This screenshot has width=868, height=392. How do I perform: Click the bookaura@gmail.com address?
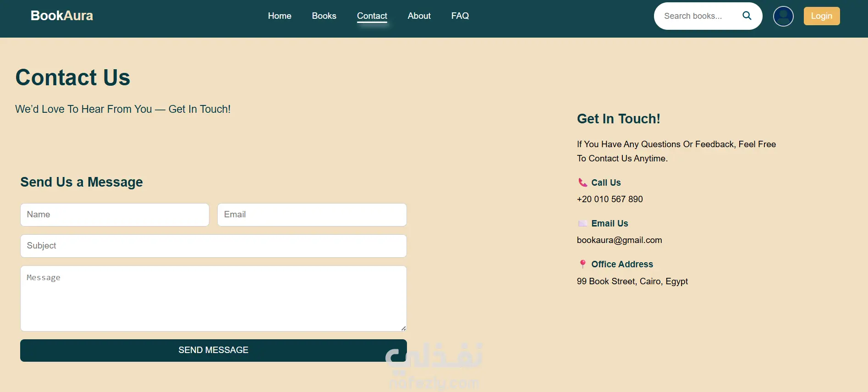pyautogui.click(x=620, y=240)
